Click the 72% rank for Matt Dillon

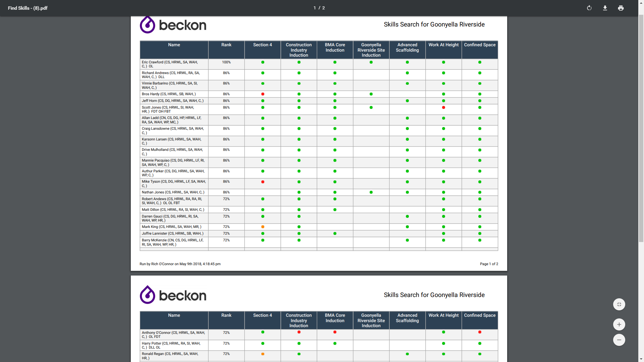click(226, 210)
